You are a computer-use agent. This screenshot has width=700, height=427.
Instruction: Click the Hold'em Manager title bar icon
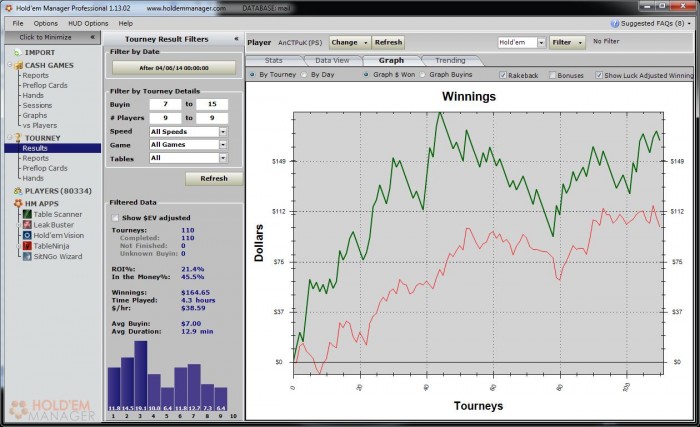click(x=8, y=8)
